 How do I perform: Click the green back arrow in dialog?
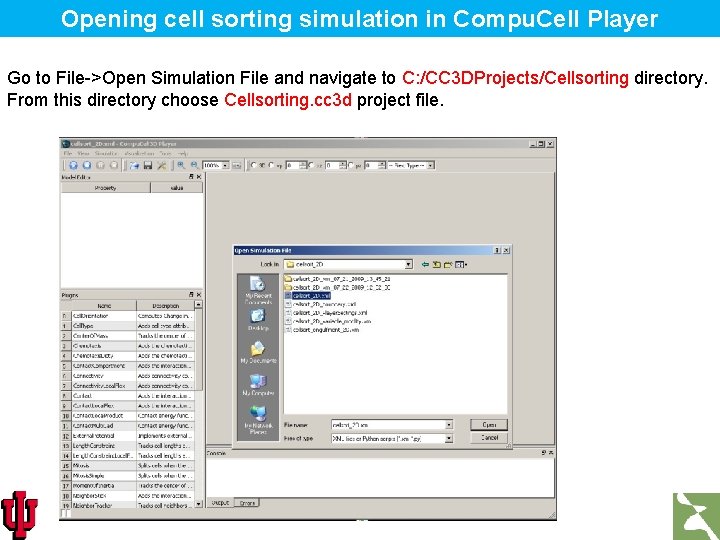tap(425, 264)
